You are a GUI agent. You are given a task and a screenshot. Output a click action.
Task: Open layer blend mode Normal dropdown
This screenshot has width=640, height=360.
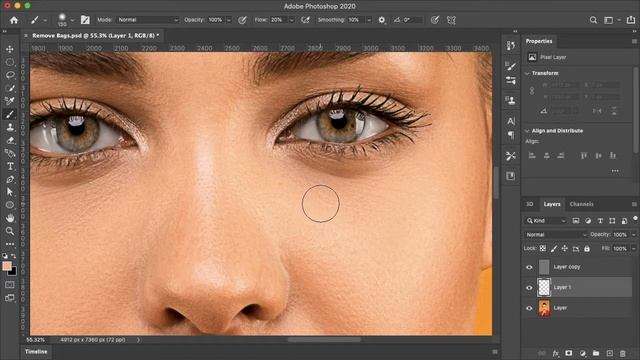click(556, 235)
